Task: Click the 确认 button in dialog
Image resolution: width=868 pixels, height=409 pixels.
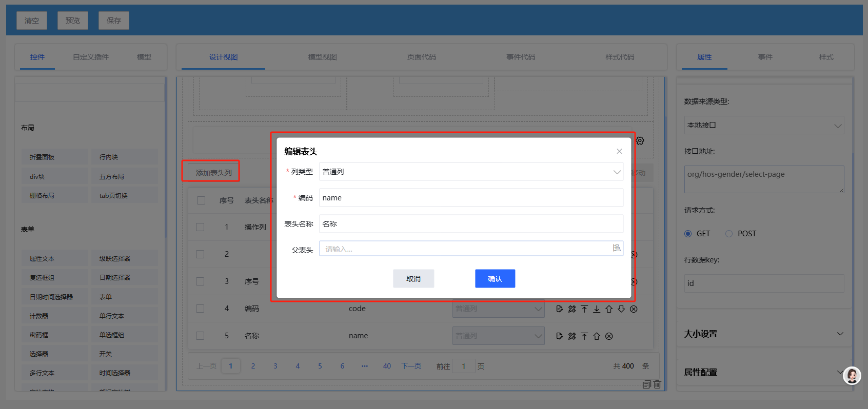Action: 495,279
